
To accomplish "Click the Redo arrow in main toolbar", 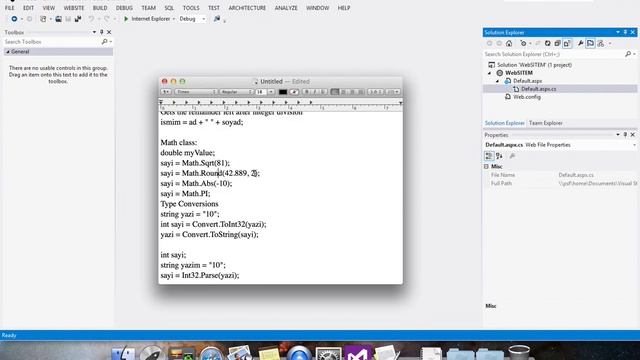I will click(107, 19).
